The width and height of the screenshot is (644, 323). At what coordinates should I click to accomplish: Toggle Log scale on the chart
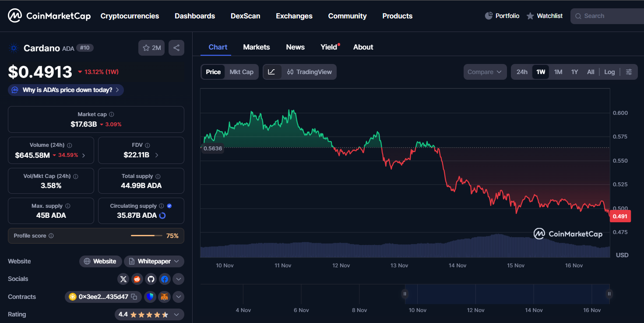[x=609, y=71]
